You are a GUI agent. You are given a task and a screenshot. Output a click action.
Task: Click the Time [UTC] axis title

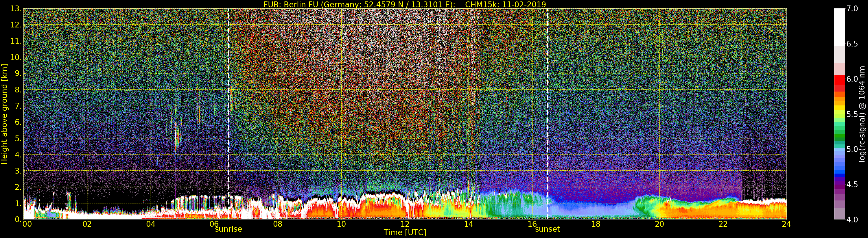(x=405, y=232)
